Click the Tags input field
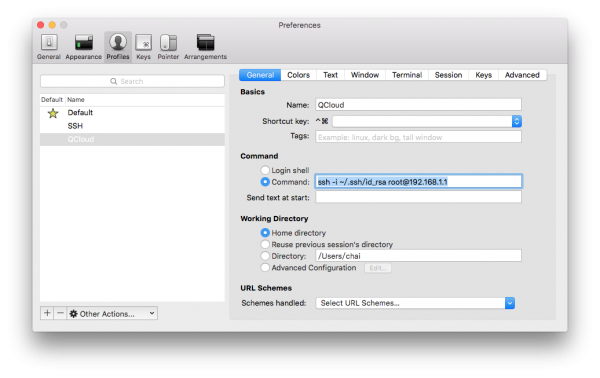This screenshot has width=600, height=378. (x=418, y=137)
